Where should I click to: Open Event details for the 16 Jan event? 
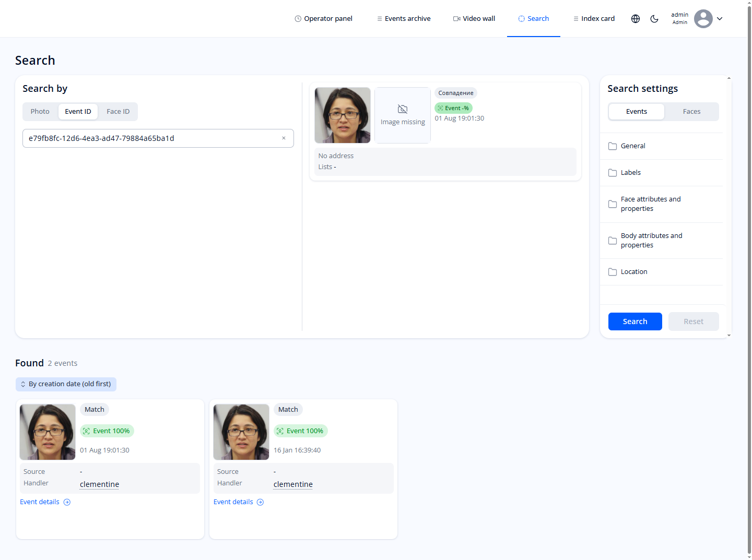pyautogui.click(x=233, y=502)
